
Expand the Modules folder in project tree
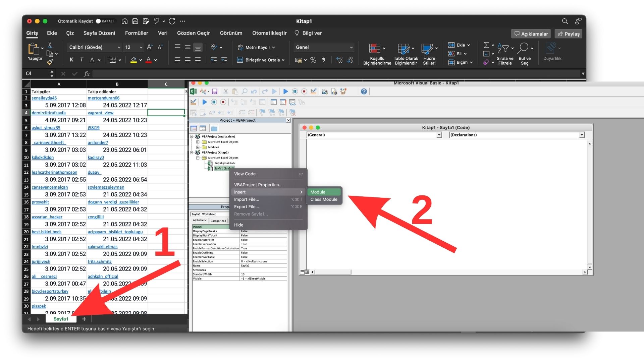pos(198,147)
